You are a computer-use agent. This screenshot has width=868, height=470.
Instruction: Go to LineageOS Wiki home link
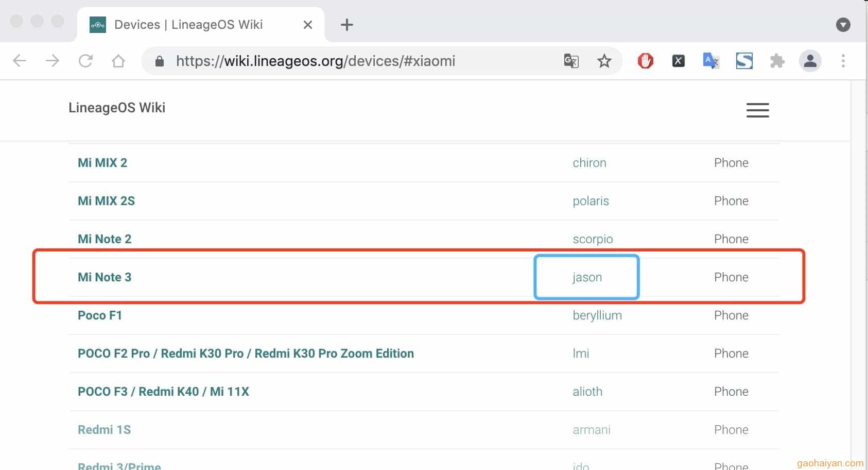point(117,107)
